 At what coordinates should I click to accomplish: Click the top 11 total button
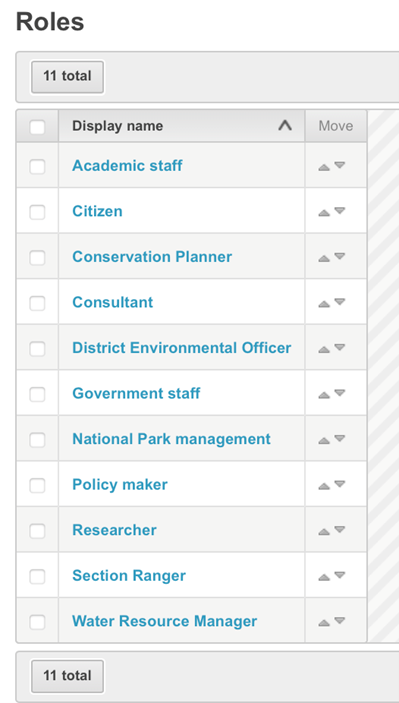tap(67, 76)
